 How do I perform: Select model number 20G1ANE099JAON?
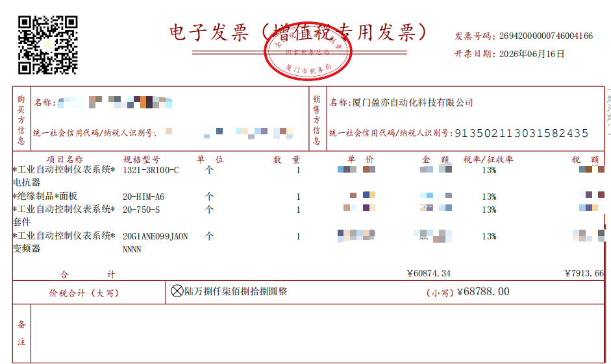[155, 236]
